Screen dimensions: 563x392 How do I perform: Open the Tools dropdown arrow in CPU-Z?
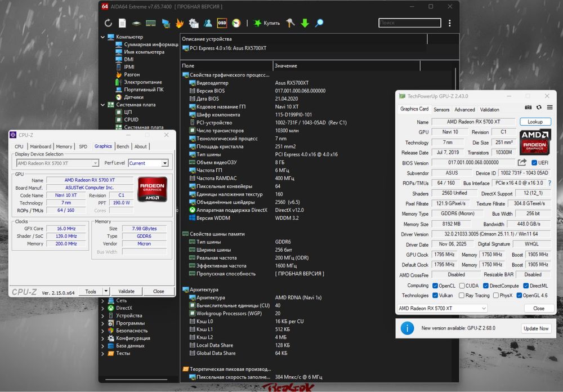(x=106, y=291)
